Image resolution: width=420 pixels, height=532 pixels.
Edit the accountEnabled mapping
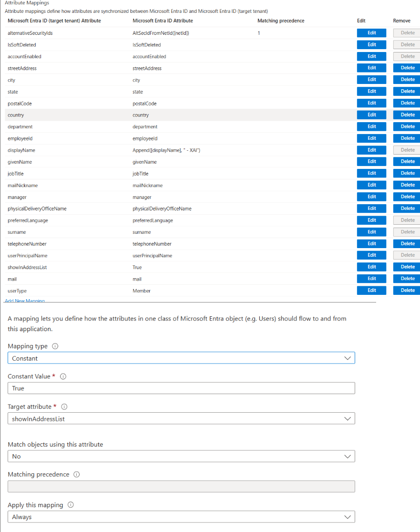pyautogui.click(x=371, y=56)
